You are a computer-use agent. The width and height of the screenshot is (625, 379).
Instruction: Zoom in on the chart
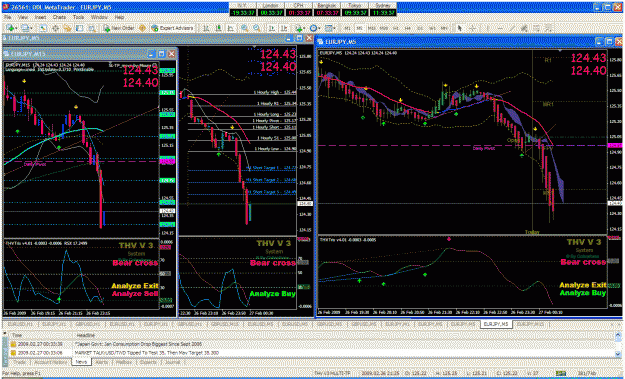click(x=244, y=28)
